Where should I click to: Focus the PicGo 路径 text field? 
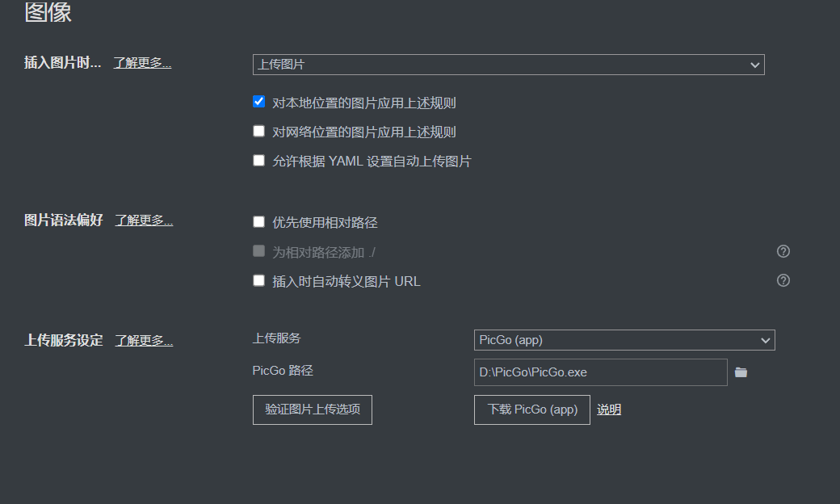(x=600, y=372)
